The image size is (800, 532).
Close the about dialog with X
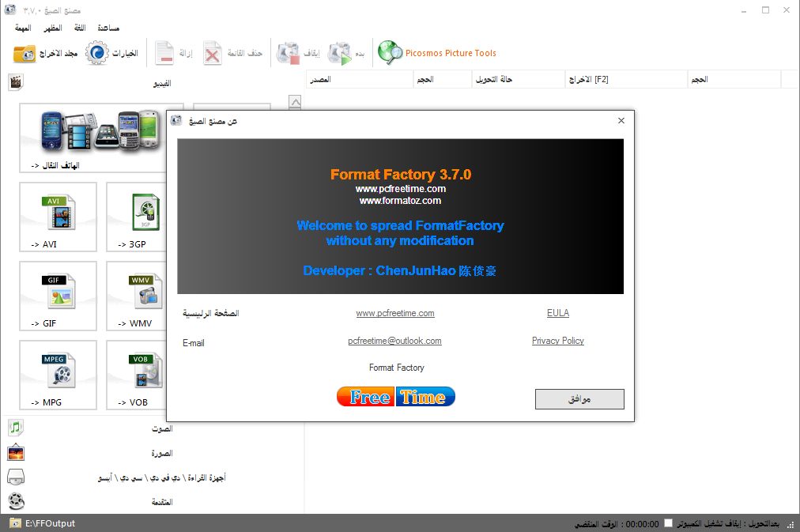(621, 120)
